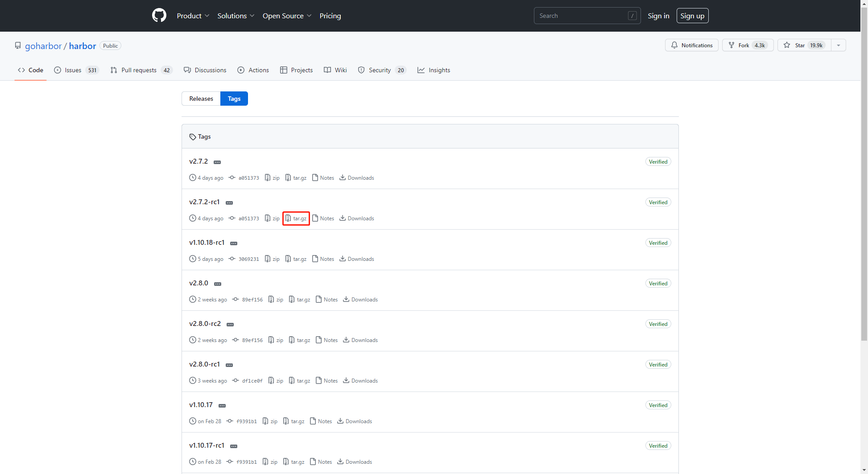Viewport: 868px width, 474px height.
Task: Open the Security tab
Action: click(x=382, y=70)
